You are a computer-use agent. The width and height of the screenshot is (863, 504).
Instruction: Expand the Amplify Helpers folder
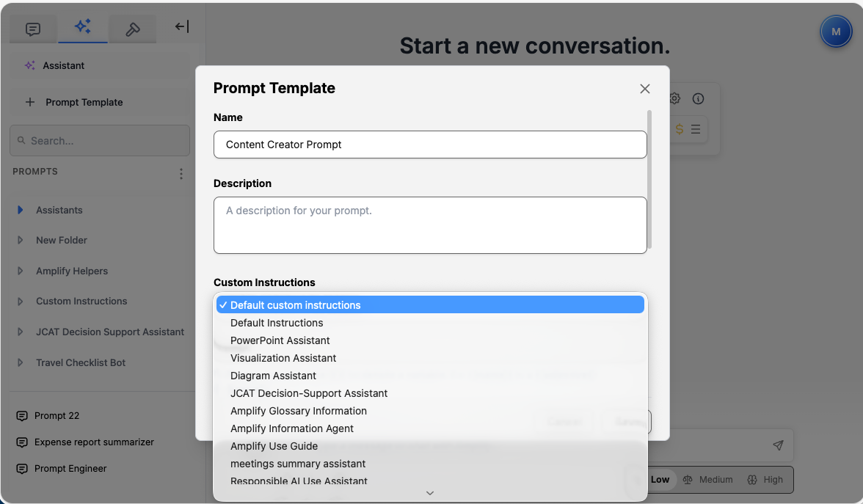click(x=71, y=271)
